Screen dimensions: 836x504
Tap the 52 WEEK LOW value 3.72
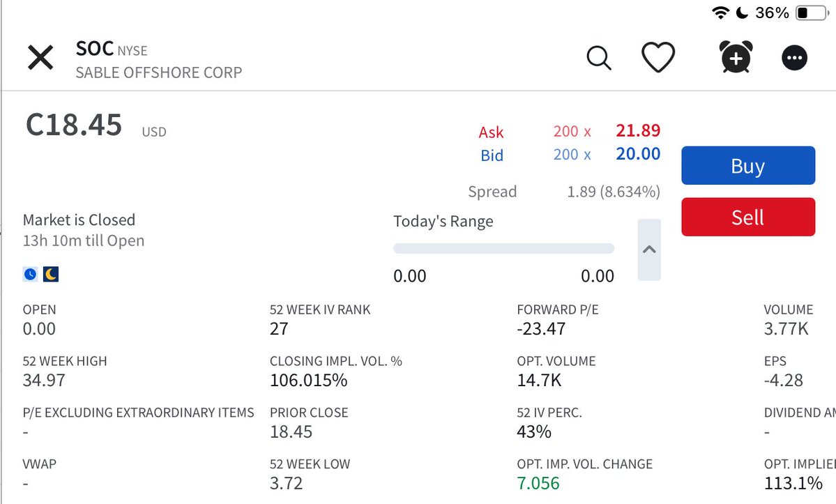coord(287,482)
